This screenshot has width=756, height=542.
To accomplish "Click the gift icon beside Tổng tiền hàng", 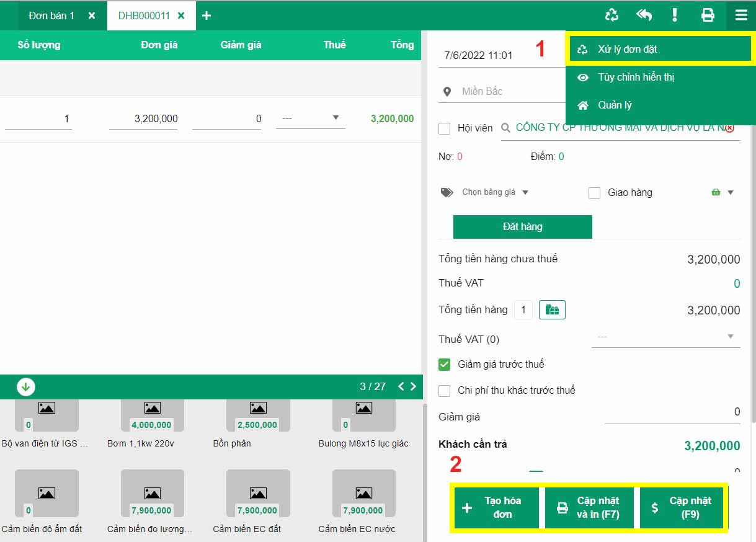I will (x=552, y=310).
